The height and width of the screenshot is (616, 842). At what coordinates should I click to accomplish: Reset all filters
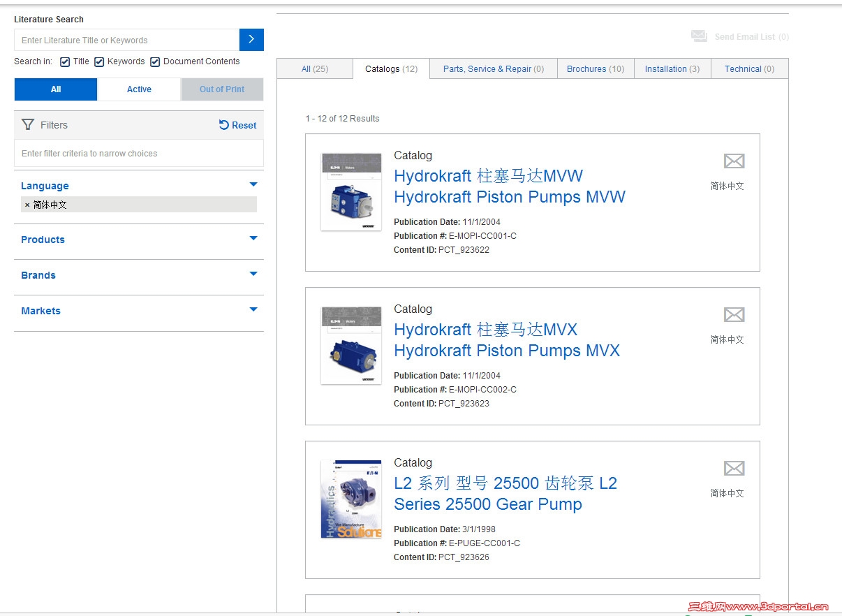pos(237,125)
